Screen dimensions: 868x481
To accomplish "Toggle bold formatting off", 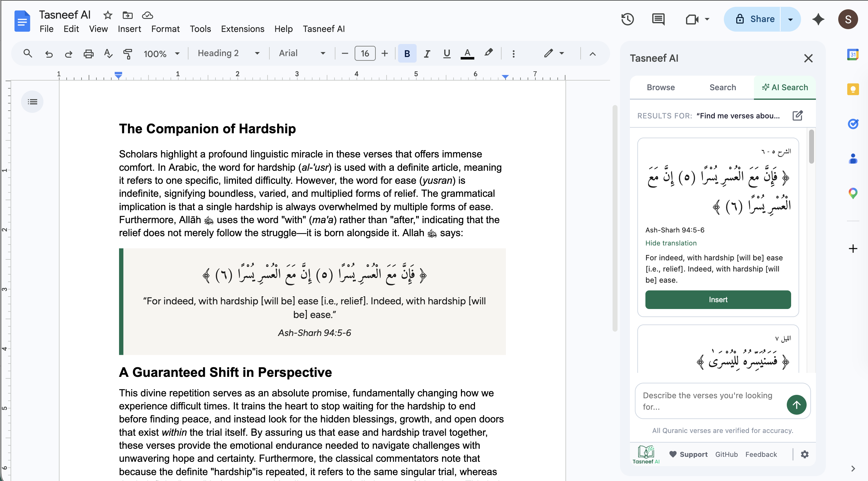I will click(407, 53).
